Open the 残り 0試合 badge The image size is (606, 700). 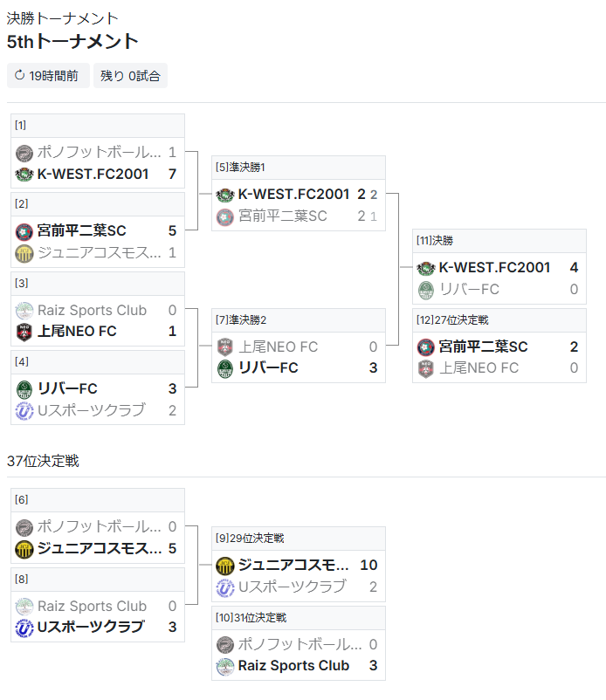[x=130, y=75]
